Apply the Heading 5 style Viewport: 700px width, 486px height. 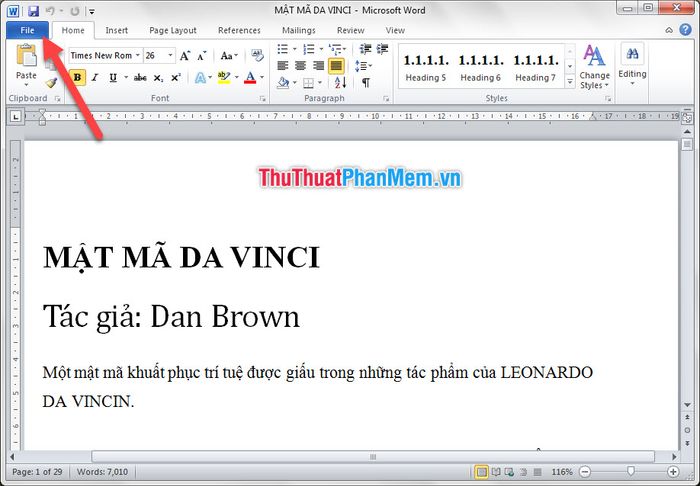(x=424, y=67)
